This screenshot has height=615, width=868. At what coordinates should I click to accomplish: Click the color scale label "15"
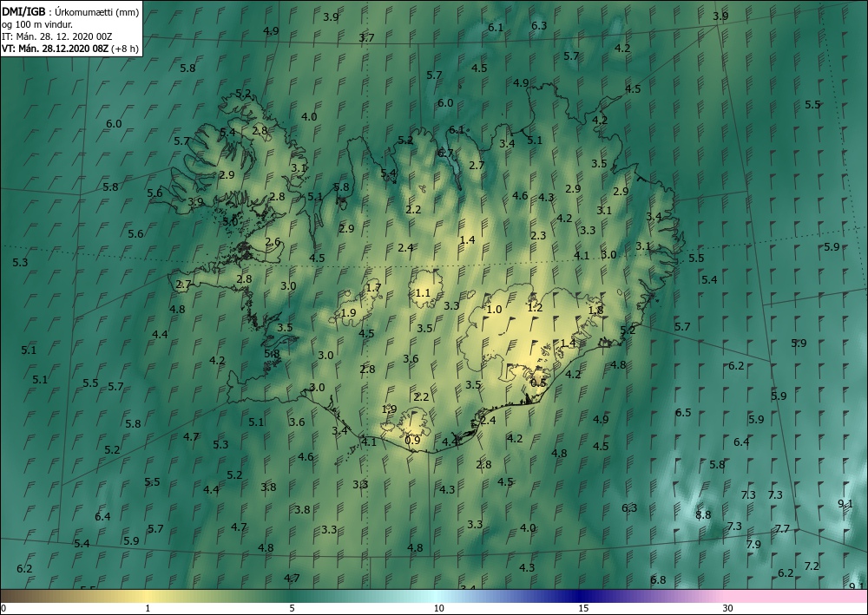583,609
